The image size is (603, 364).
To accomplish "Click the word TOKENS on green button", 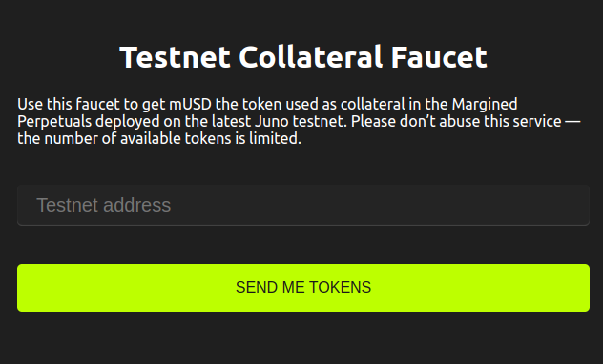I will click(x=340, y=287).
